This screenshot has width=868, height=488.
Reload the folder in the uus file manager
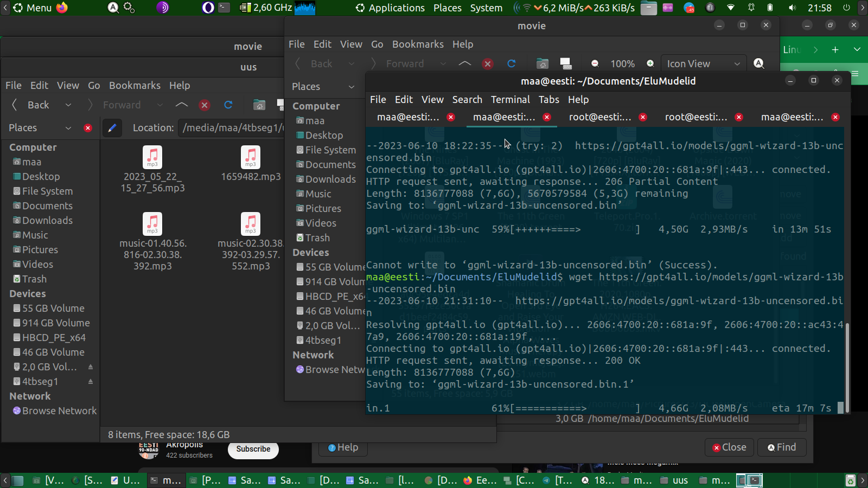point(228,105)
